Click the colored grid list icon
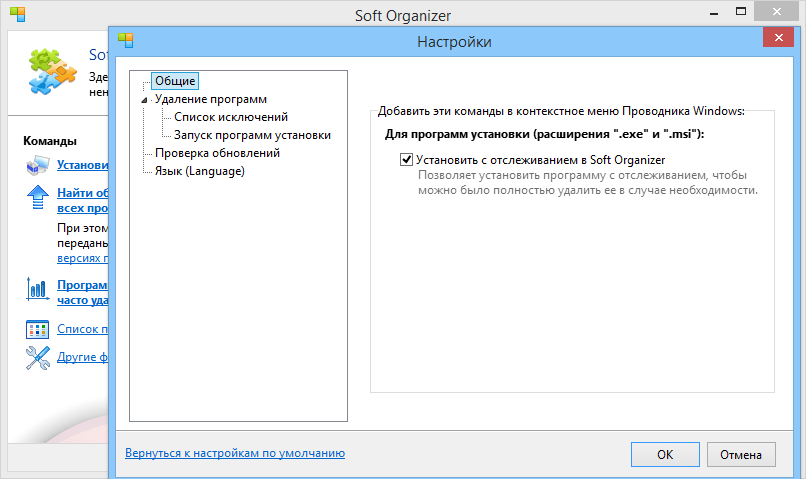 coord(38,329)
